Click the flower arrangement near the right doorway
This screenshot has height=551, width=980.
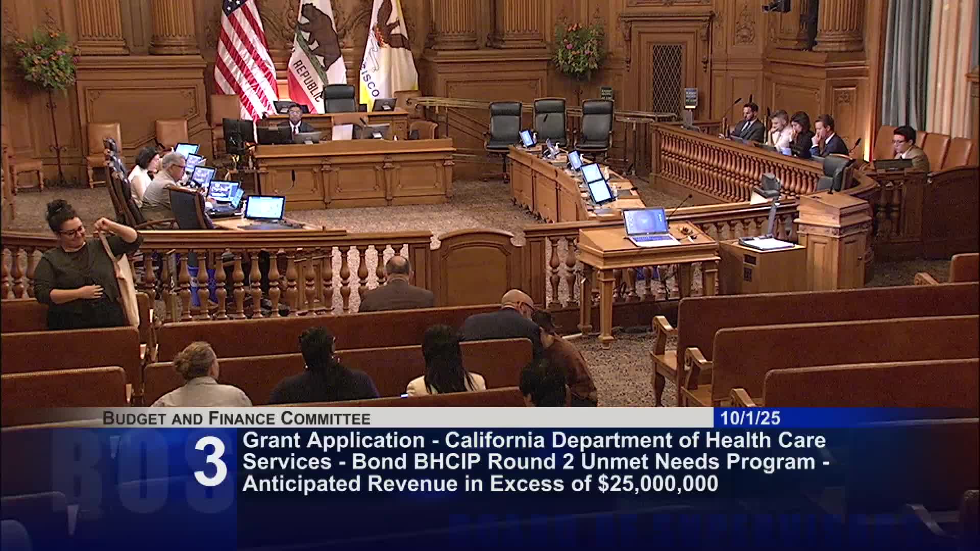(x=579, y=51)
